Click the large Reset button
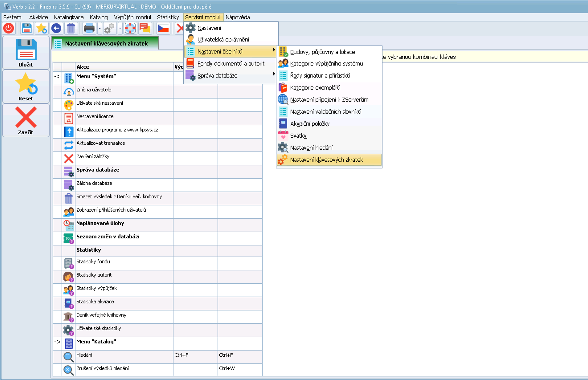The height and width of the screenshot is (380, 588). tap(26, 87)
